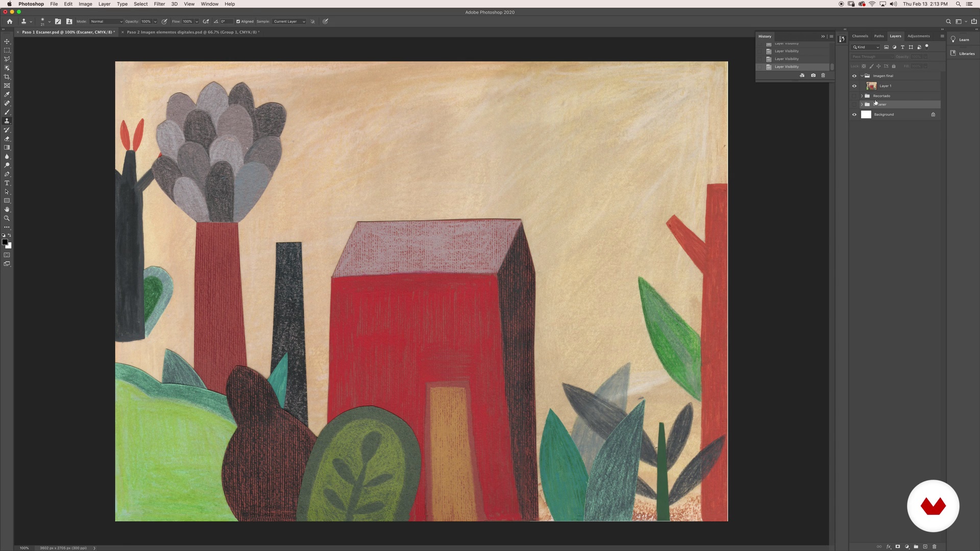Select the Crop tool
The image size is (980, 551).
click(x=7, y=77)
